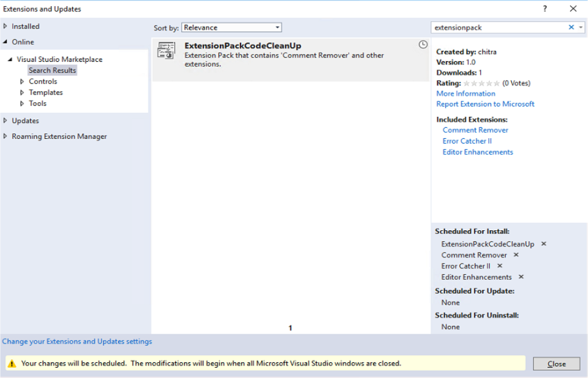Image resolution: width=588 pixels, height=378 pixels.
Task: Collapse the Online category
Action: pos(5,42)
